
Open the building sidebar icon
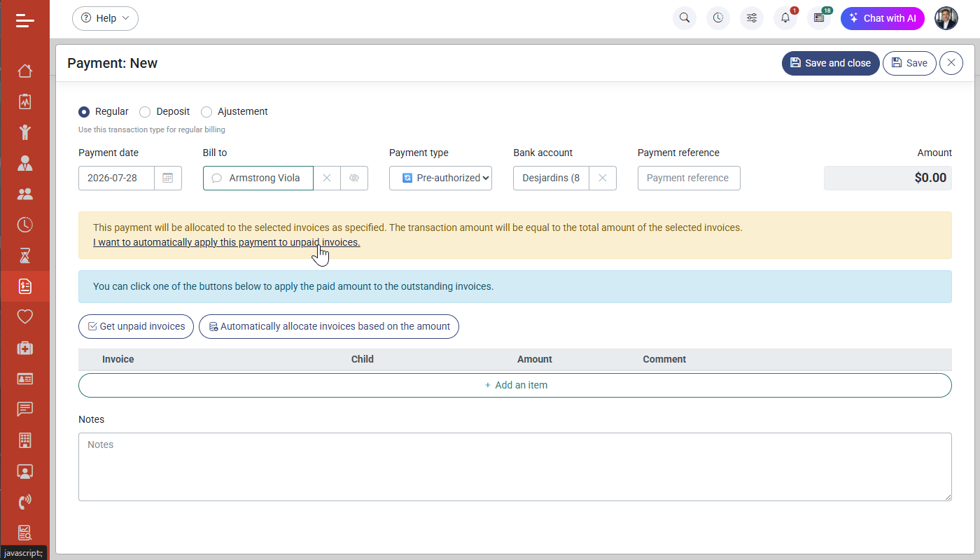click(x=25, y=440)
